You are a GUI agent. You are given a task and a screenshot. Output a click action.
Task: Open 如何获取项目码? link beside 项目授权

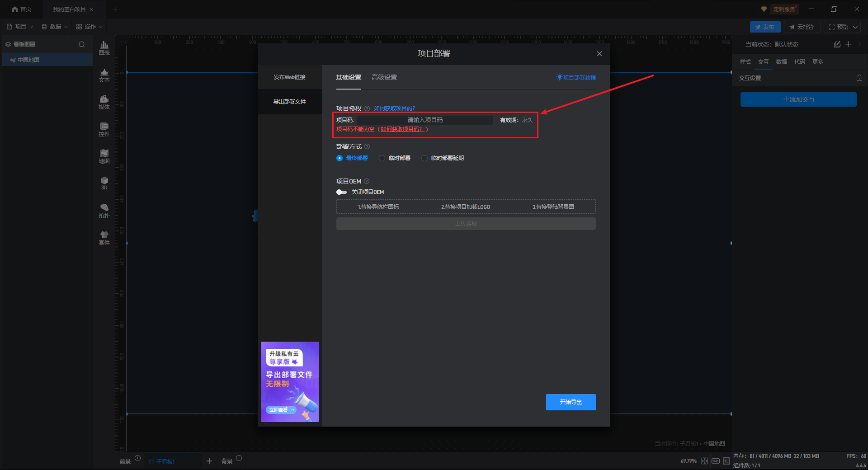click(394, 108)
